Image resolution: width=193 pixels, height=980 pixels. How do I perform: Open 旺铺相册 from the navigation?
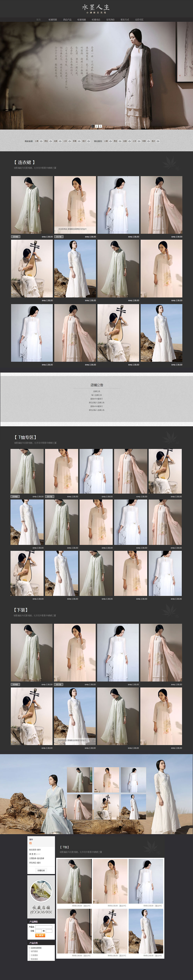82,19
